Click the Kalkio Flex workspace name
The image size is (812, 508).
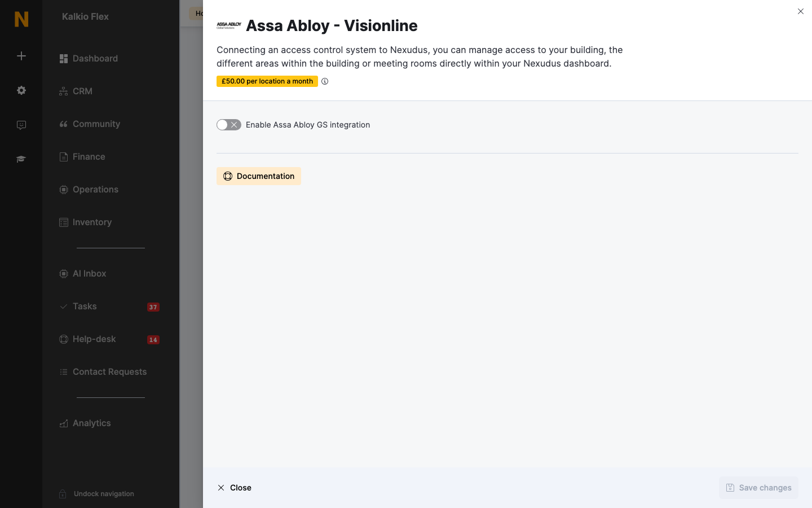[x=85, y=16]
